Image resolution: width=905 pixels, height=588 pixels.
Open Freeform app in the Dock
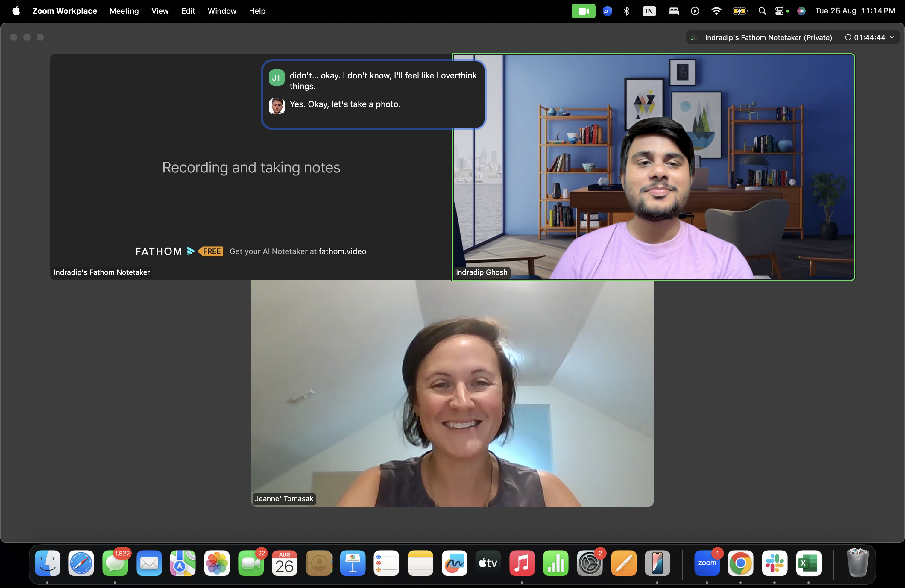[x=454, y=563]
